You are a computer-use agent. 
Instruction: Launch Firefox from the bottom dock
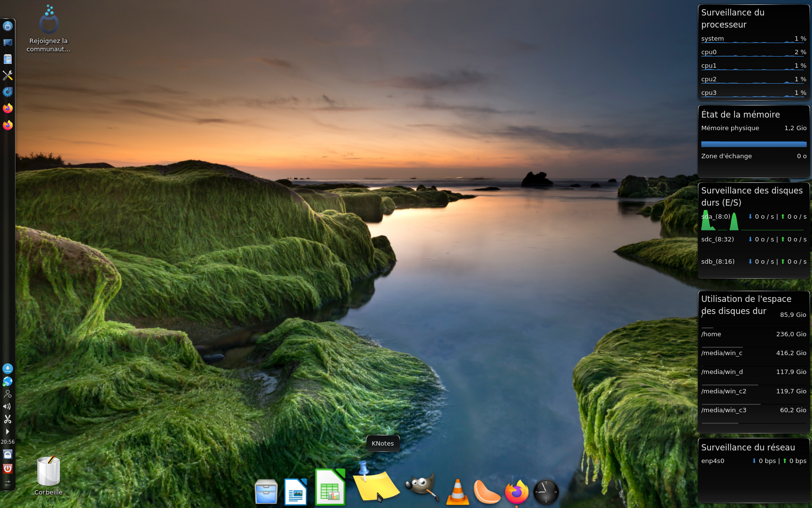[x=517, y=492]
